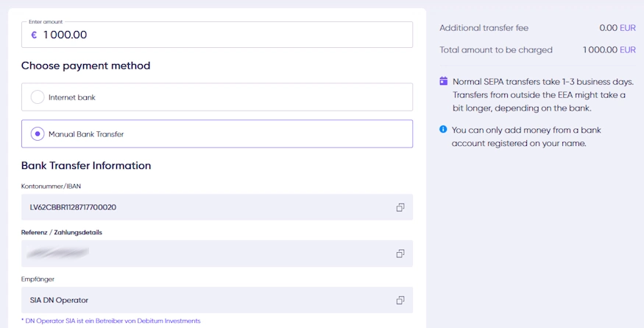This screenshot has height=328, width=644.
Task: Copy the IBAN account number
Action: pos(400,207)
